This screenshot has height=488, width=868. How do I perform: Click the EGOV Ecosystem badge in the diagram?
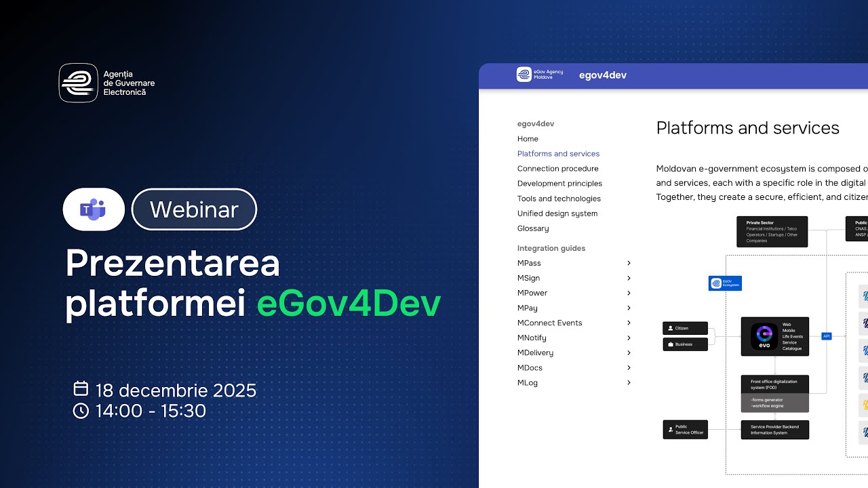(x=725, y=283)
